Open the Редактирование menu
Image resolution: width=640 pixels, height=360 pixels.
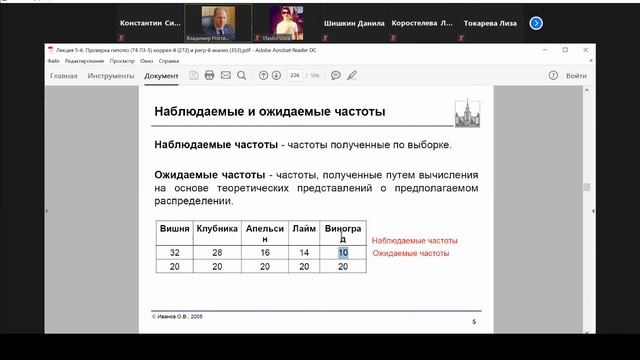84,61
